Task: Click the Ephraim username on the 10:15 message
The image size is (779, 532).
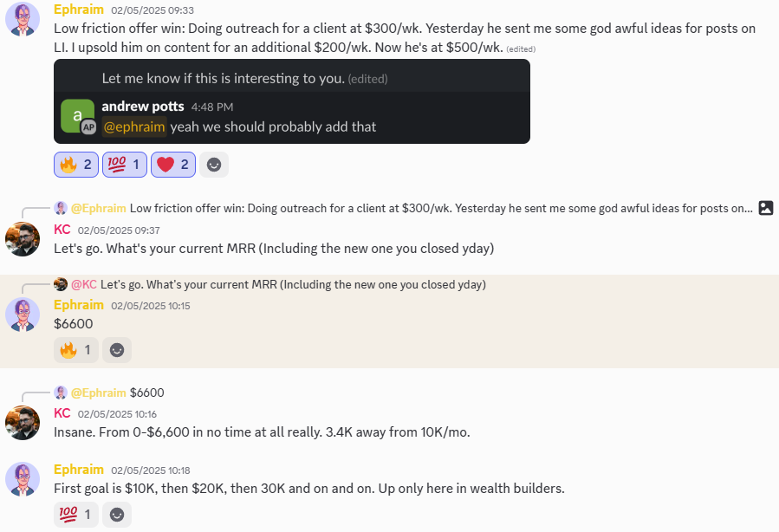Action: pyautogui.click(x=79, y=304)
